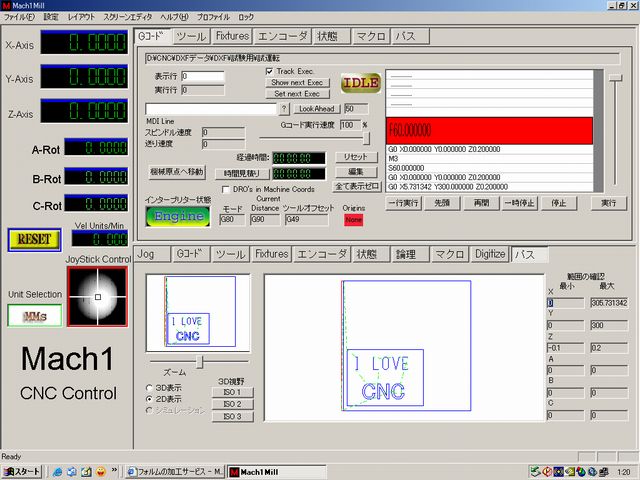The height and width of the screenshot is (480, 640).
Task: Switch to upper Fixtures tab
Action: click(x=232, y=36)
